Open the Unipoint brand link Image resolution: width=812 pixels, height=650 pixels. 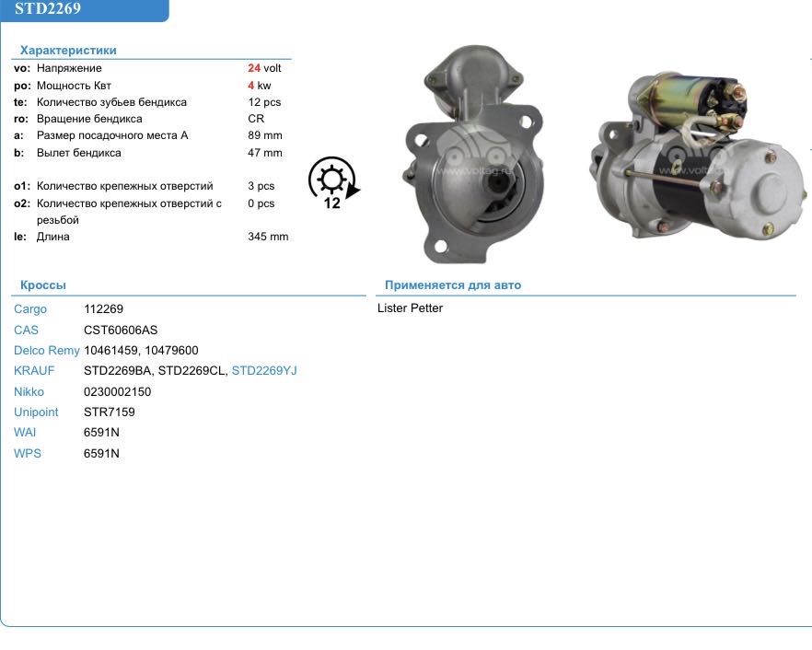coord(36,412)
